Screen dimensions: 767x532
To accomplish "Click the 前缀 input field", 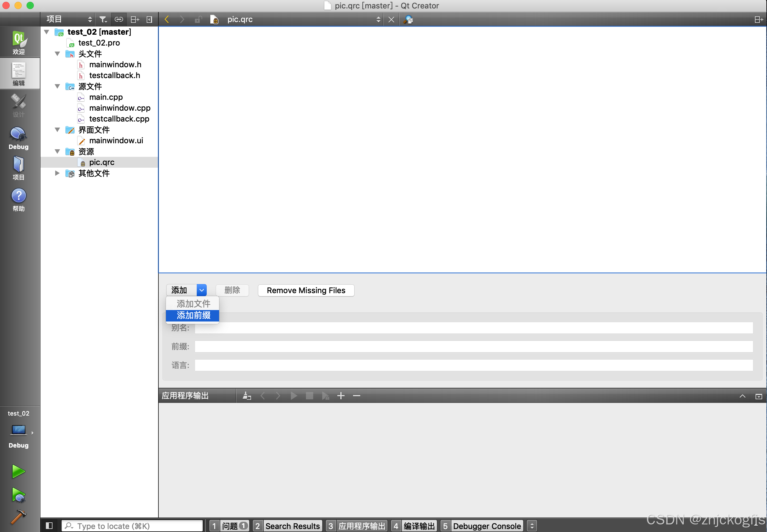I will click(x=473, y=346).
